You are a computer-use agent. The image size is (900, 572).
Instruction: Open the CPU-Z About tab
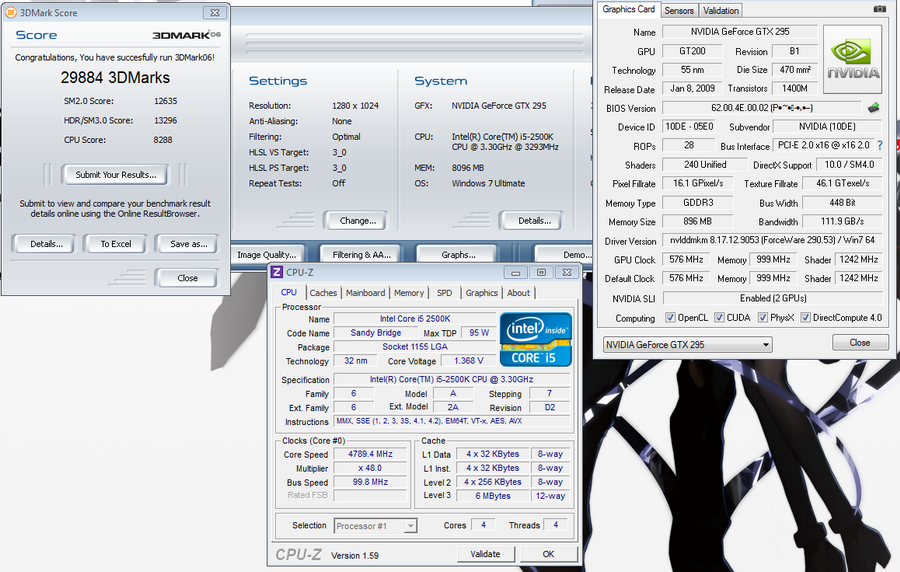518,293
